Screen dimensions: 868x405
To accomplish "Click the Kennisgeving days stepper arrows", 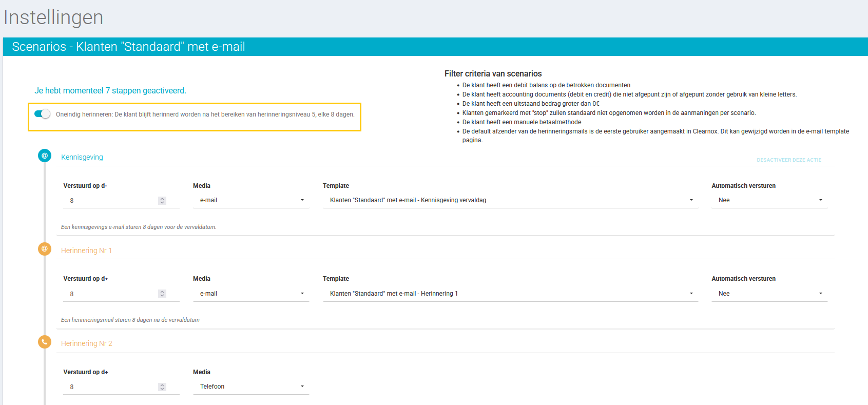I will tap(162, 201).
